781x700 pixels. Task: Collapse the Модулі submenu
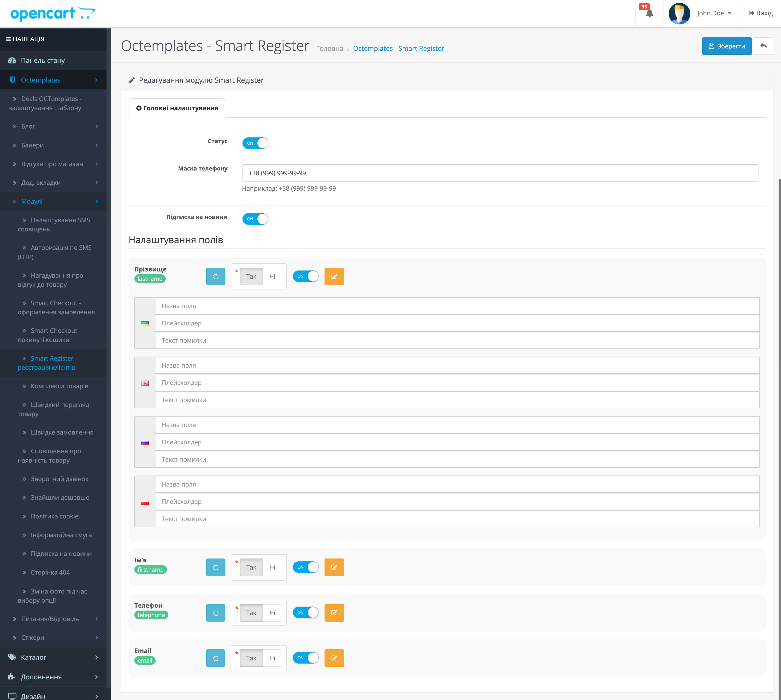pos(53,201)
